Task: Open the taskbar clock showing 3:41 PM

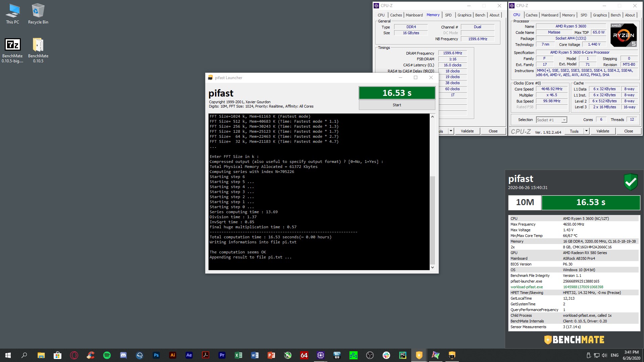Action: point(631,355)
